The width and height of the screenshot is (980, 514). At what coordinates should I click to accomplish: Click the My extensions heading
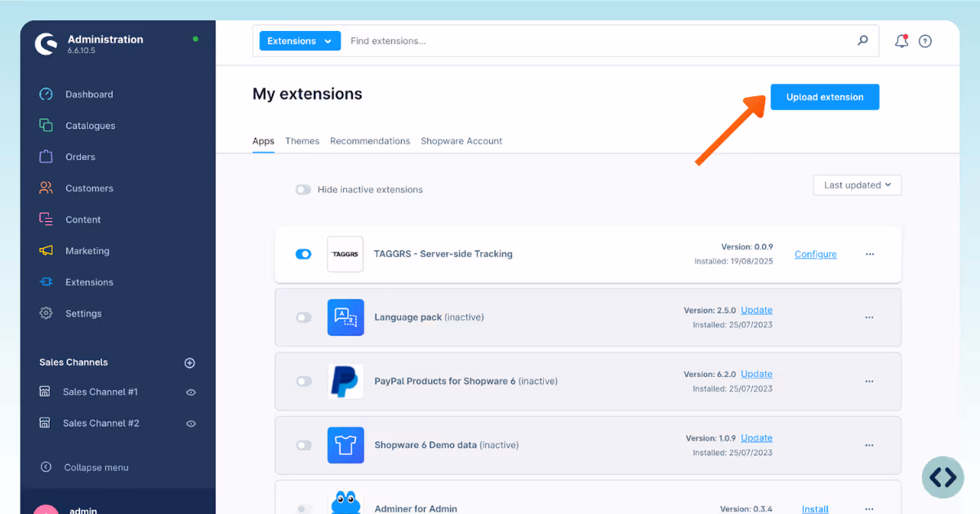click(307, 94)
